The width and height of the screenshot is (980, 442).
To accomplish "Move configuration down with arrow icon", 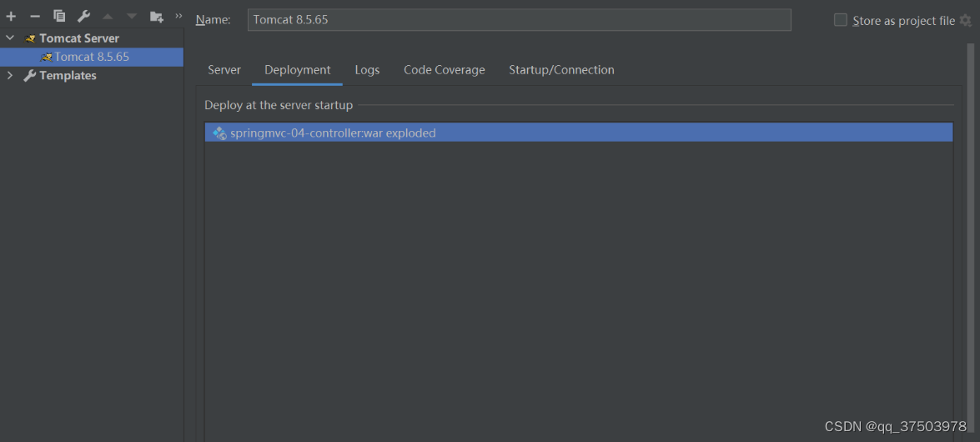I will pyautogui.click(x=132, y=16).
